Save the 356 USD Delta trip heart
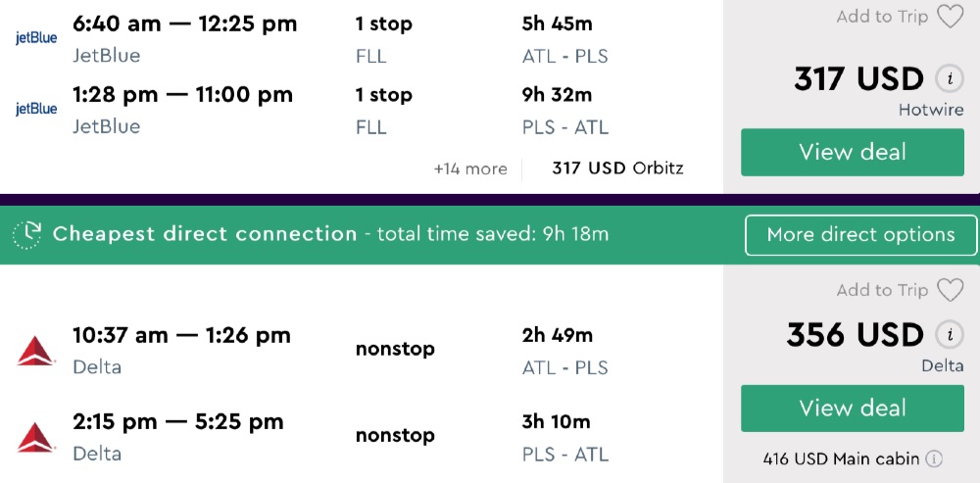This screenshot has width=980, height=483. pyautogui.click(x=950, y=290)
